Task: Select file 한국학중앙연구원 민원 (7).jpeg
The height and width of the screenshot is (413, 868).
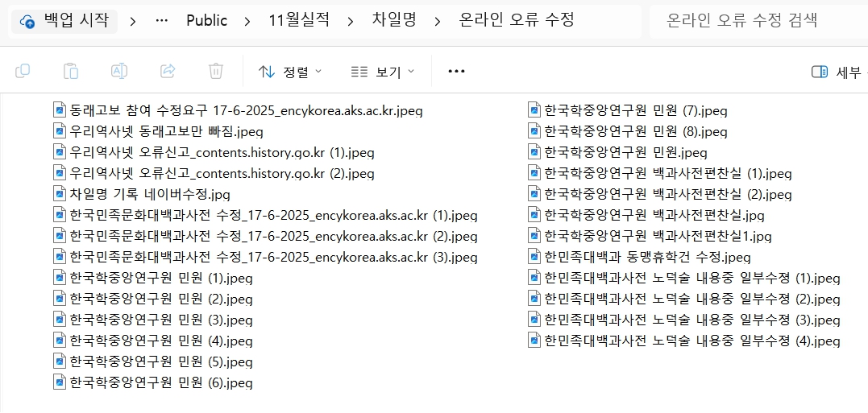Action: coord(628,110)
